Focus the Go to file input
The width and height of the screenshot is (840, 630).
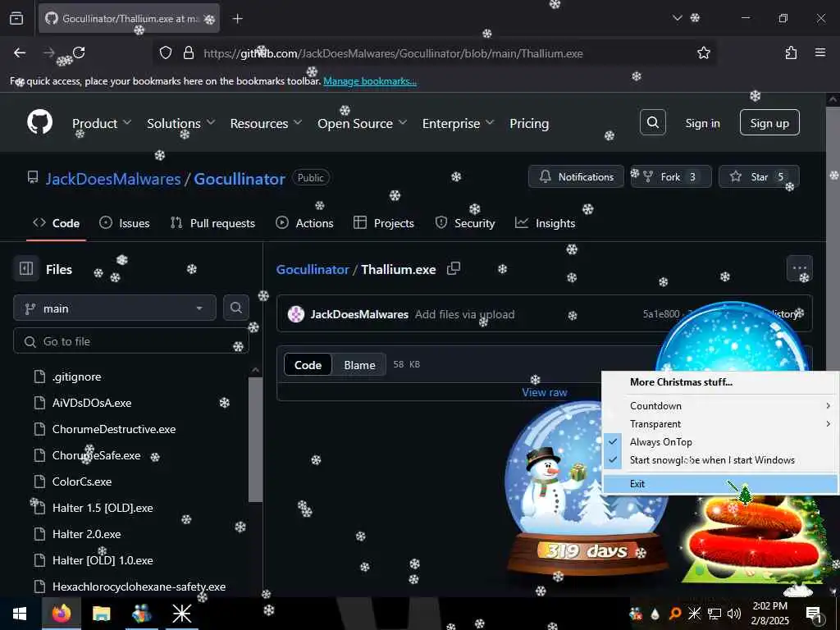130,341
